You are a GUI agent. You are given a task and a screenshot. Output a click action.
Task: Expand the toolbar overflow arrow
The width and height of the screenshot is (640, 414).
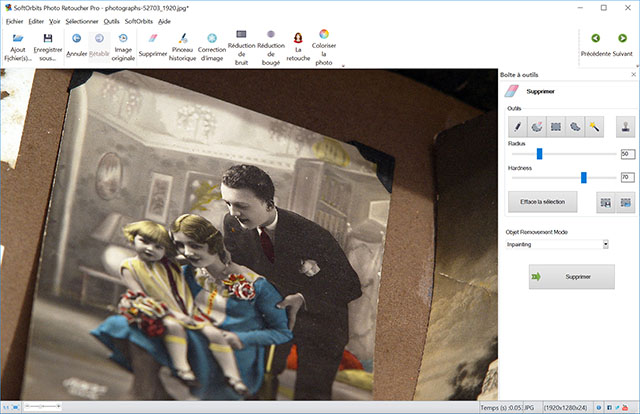tap(343, 67)
